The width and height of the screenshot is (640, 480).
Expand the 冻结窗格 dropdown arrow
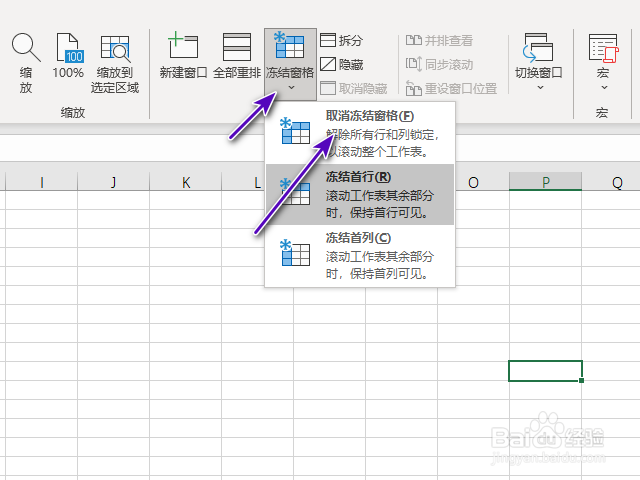(x=291, y=87)
